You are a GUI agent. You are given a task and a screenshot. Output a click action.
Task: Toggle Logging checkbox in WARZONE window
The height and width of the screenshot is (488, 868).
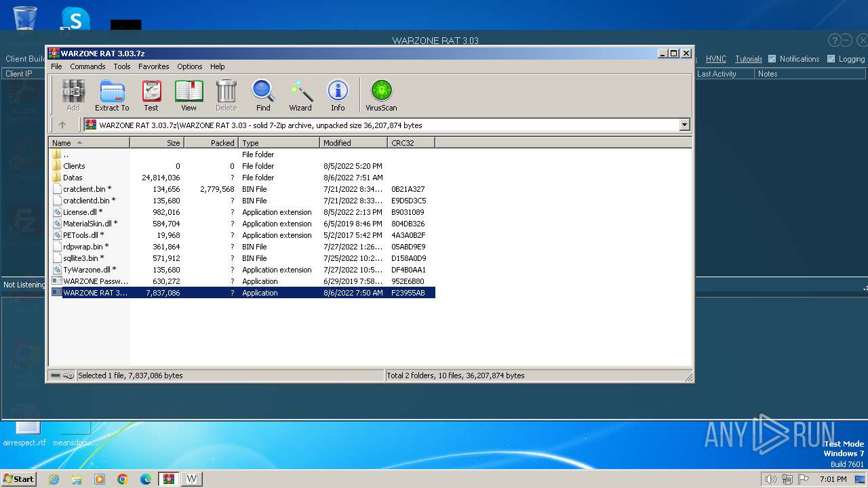[x=830, y=59]
